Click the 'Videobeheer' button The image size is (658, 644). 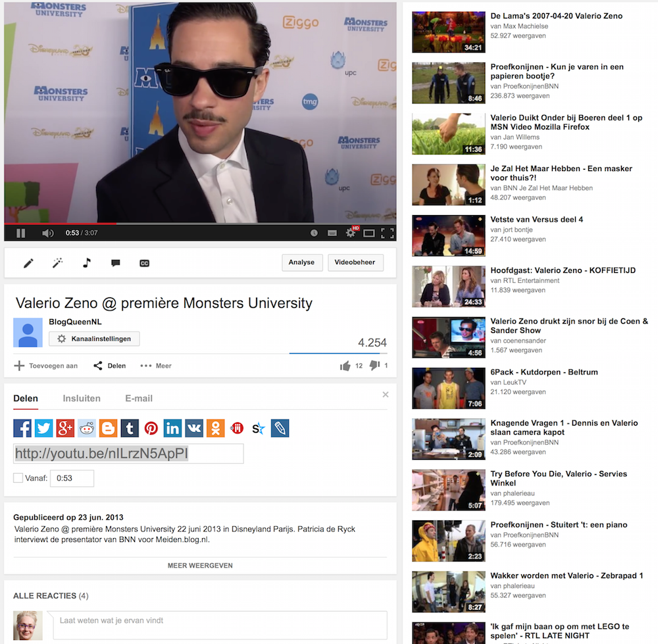point(355,262)
